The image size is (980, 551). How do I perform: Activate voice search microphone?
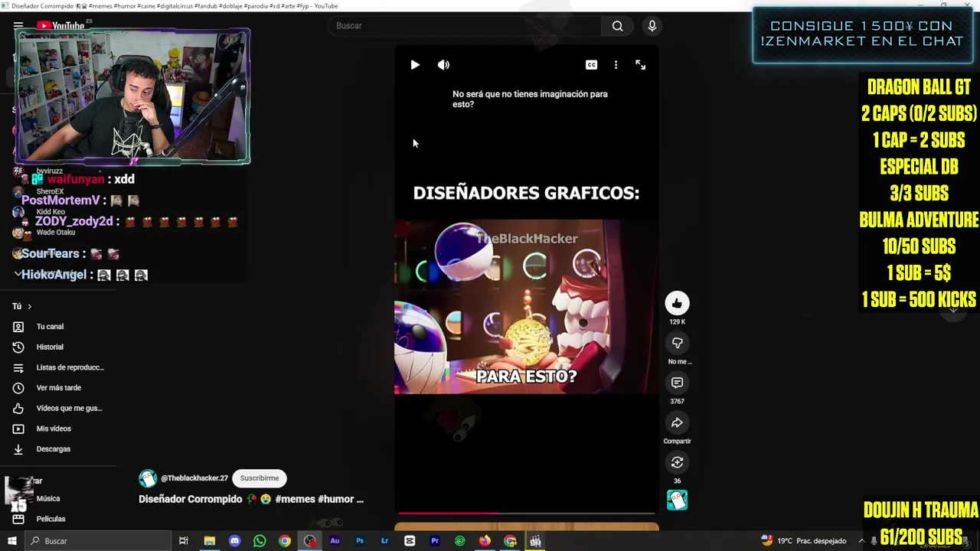652,26
